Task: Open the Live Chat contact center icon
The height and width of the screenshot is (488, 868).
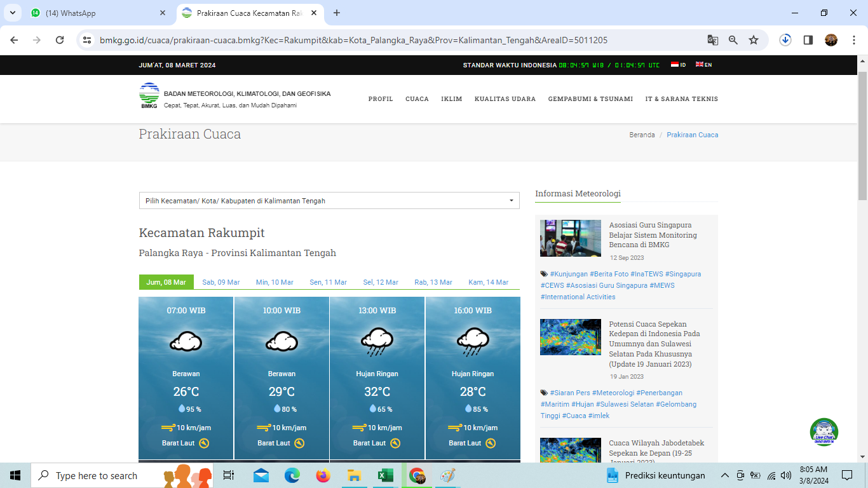Action: coord(824,432)
